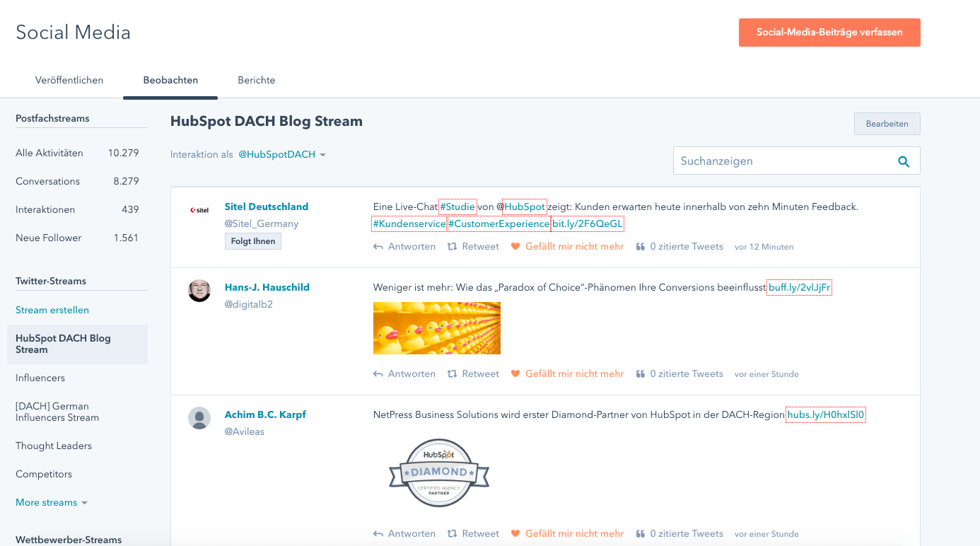Open the @HubSpotDACH account dropdown
This screenshot has width=980, height=546.
coord(282,155)
